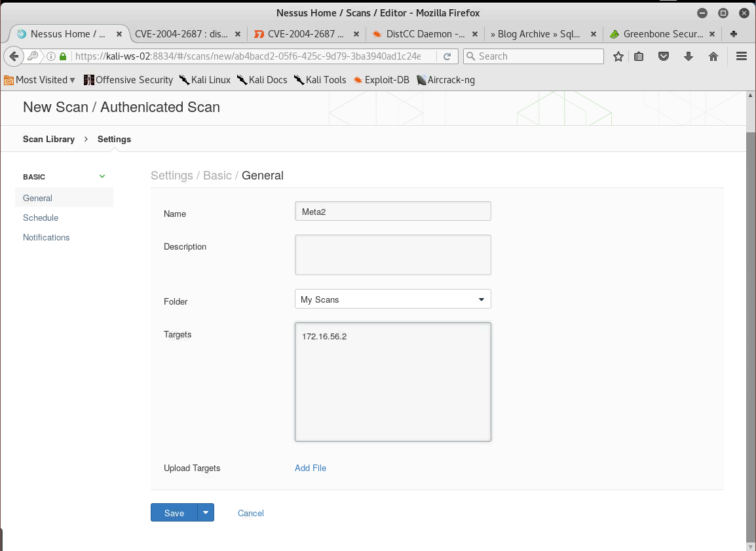Go to Firefox home page icon
This screenshot has width=756, height=551.
713,56
